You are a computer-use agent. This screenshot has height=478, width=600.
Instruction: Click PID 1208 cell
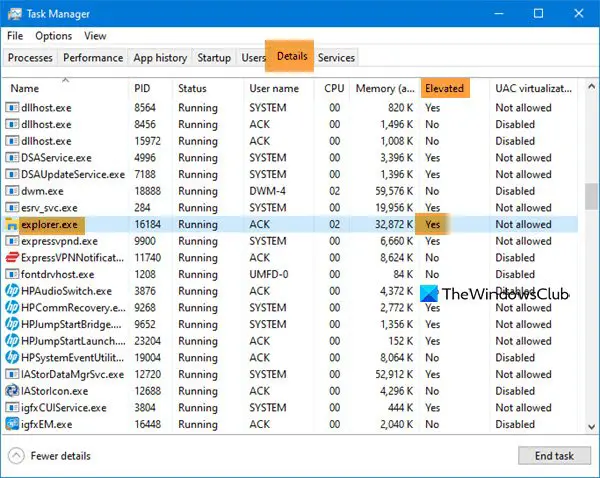pos(145,274)
